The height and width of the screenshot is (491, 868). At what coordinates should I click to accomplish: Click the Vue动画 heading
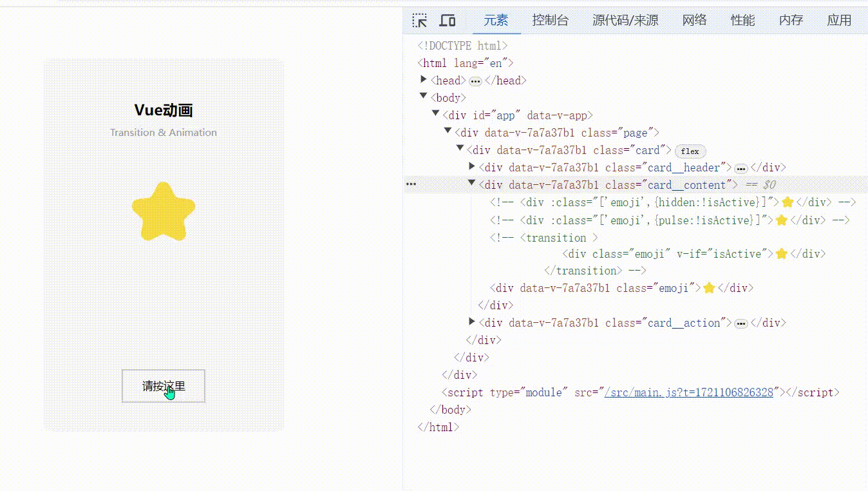click(164, 110)
